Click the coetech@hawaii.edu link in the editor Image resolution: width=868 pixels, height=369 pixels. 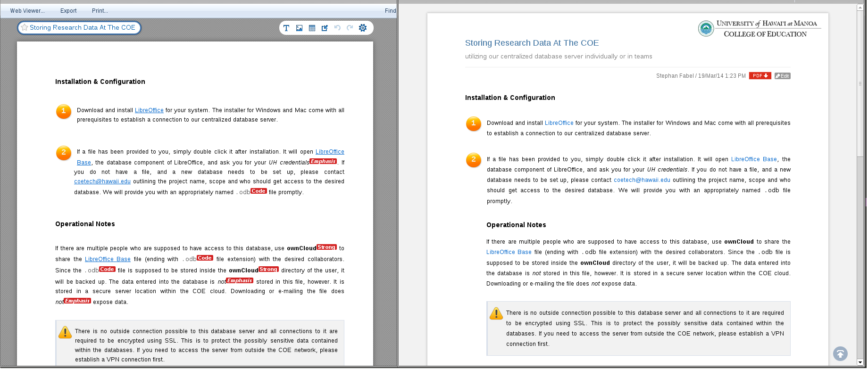coord(102,181)
